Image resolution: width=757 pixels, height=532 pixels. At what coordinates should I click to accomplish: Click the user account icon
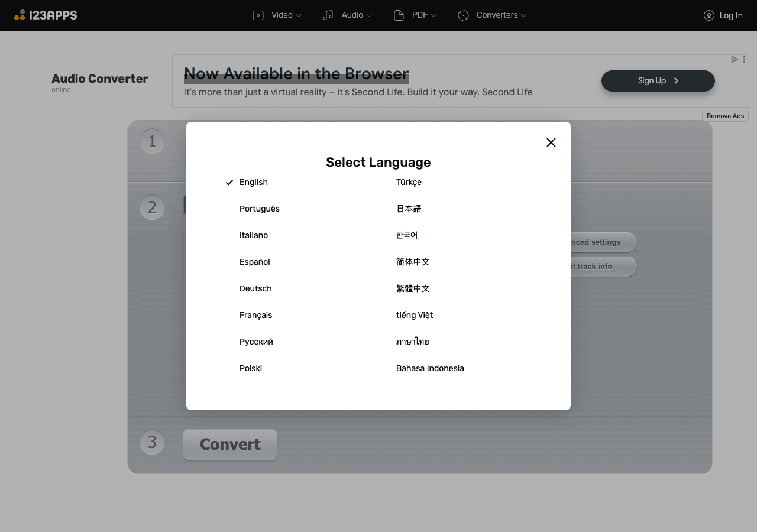[709, 15]
